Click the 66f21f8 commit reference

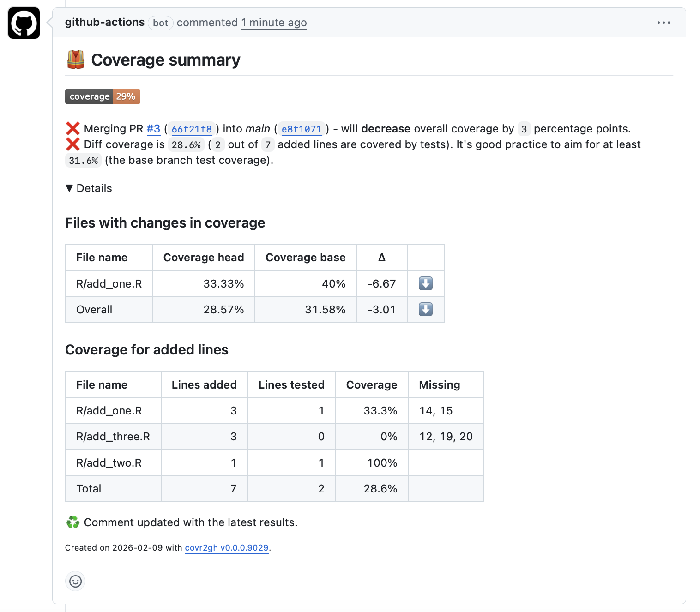191,129
